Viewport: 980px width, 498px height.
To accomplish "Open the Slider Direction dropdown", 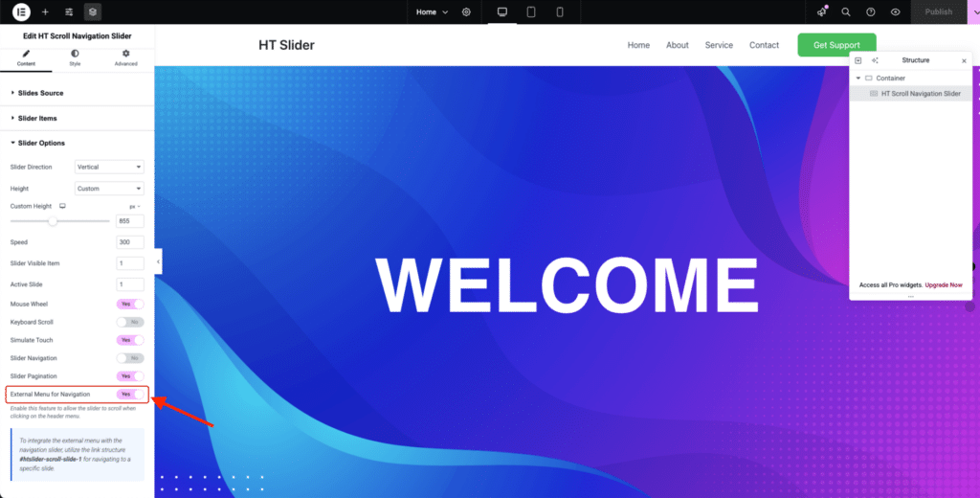I will tap(109, 167).
